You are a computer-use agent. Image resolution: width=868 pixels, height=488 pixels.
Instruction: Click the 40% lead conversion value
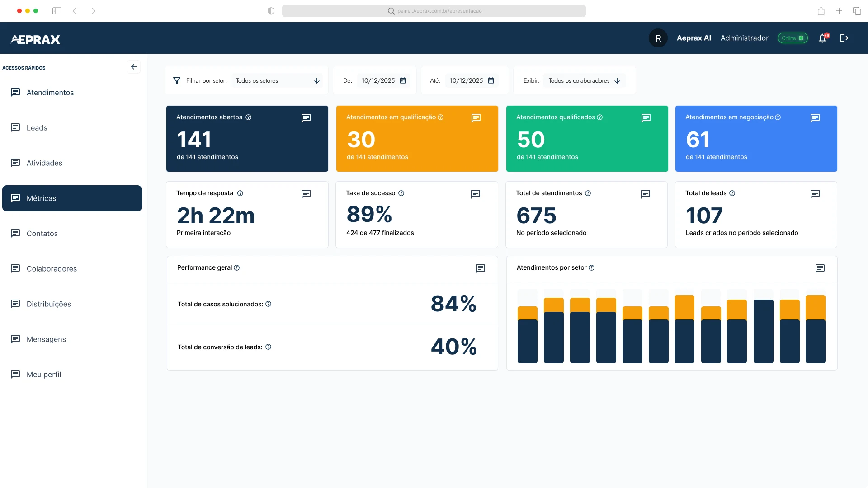click(x=454, y=347)
